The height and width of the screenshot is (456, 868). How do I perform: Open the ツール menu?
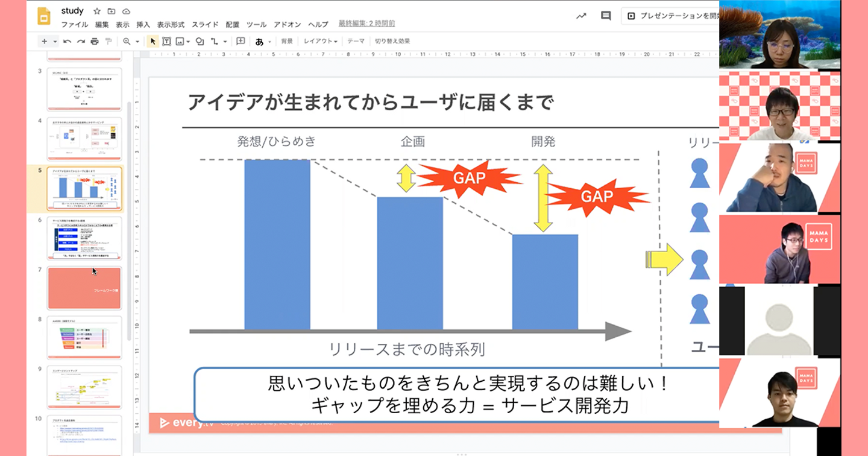(x=256, y=25)
